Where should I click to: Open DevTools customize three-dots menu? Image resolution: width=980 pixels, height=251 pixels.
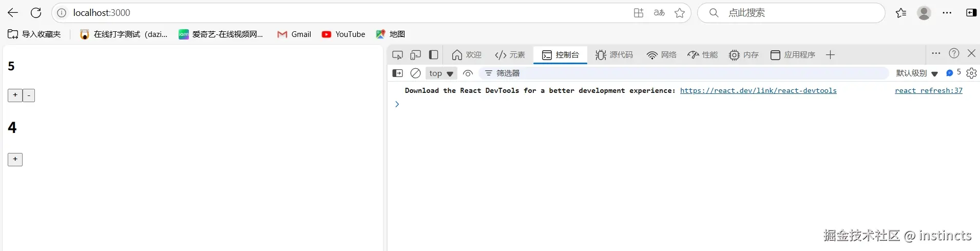(x=936, y=53)
